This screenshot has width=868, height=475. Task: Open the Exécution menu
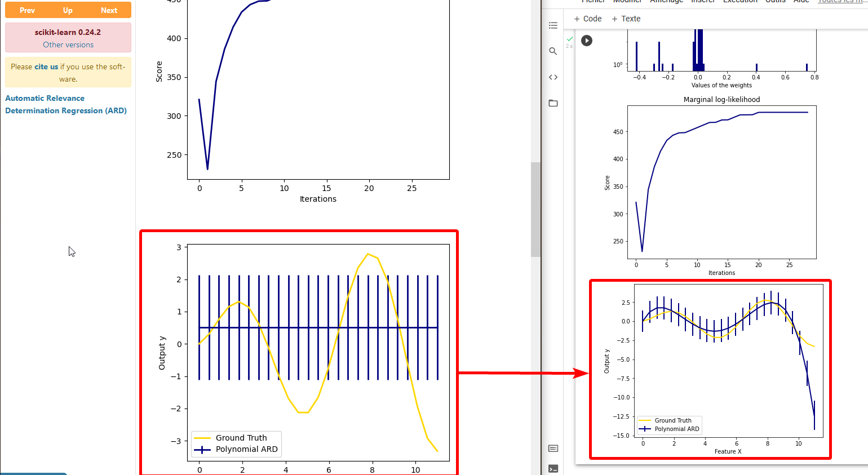pyautogui.click(x=740, y=2)
